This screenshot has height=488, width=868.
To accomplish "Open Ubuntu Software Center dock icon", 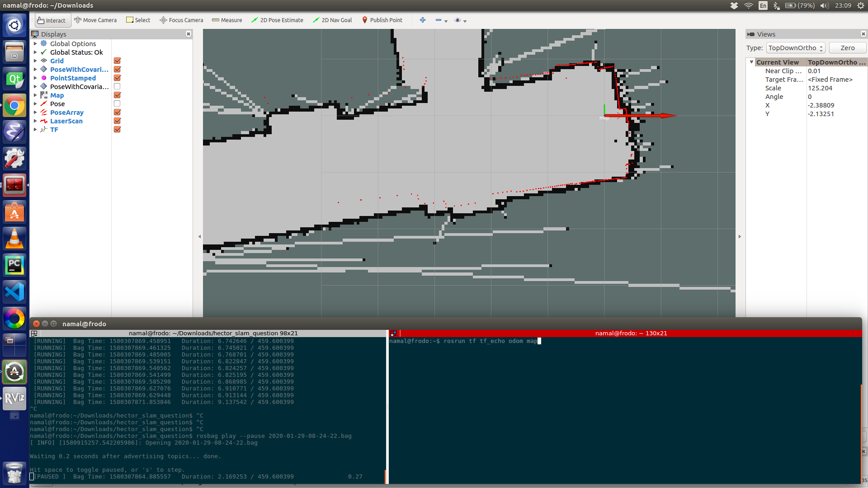I will 14,212.
